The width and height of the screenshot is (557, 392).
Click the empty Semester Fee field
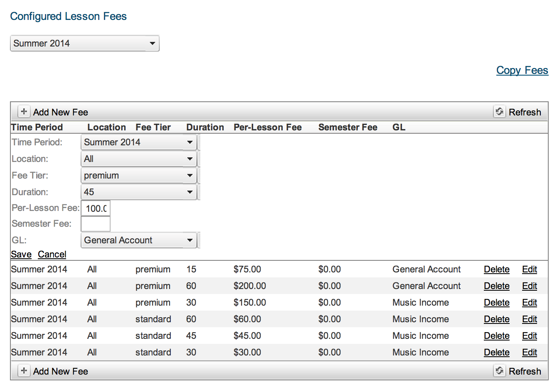click(96, 224)
